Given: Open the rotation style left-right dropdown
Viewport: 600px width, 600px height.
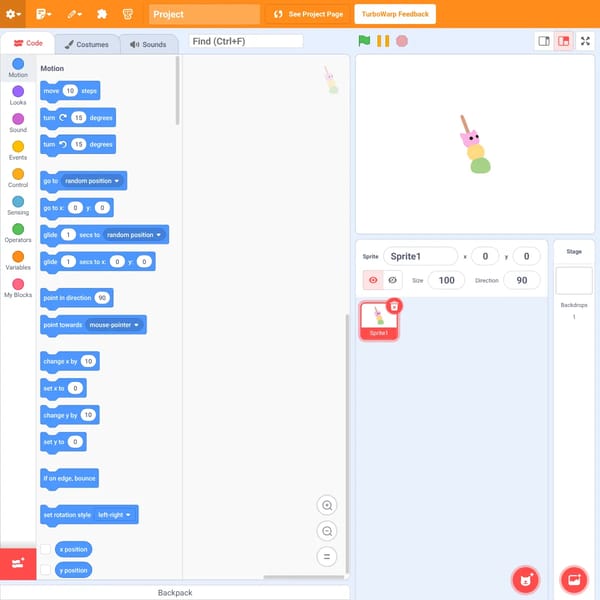Looking at the screenshot, I should coord(114,515).
